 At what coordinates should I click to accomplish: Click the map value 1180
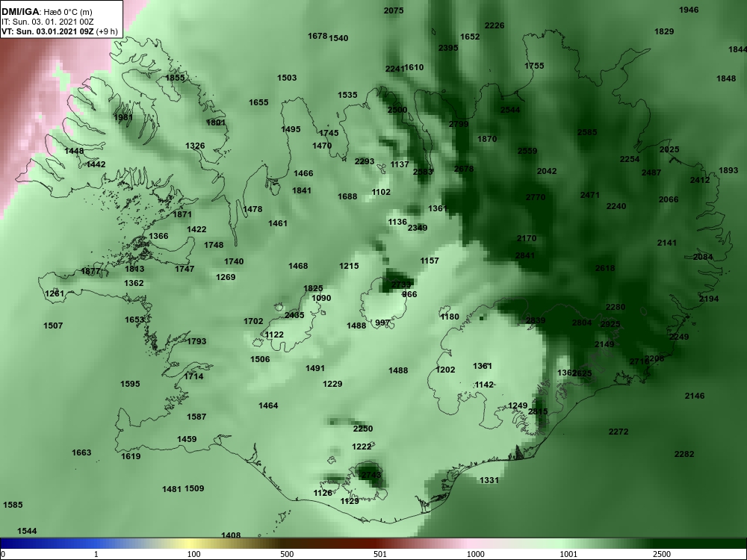coord(450,317)
